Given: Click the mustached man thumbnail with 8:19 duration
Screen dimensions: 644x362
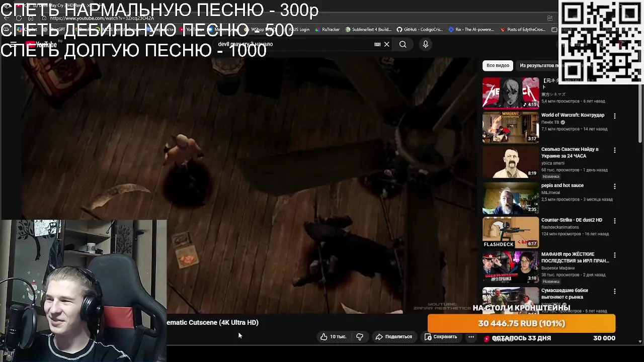Looking at the screenshot, I should coord(510,162).
